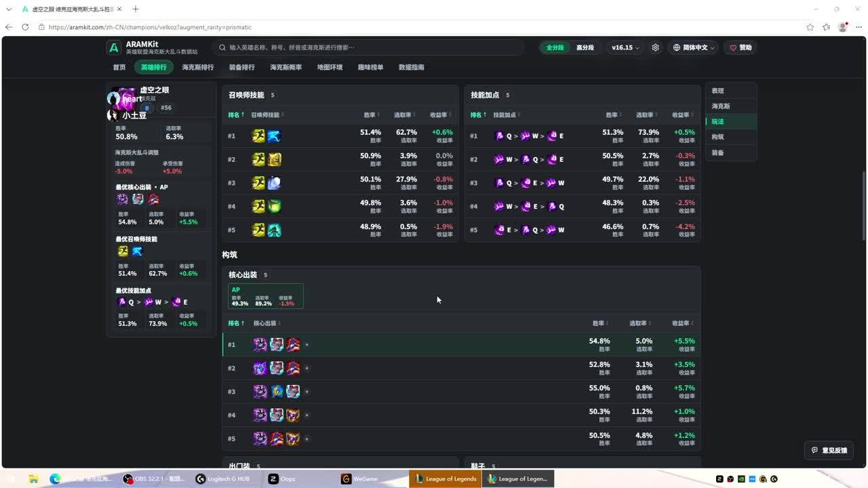Viewport: 868px width, 488px height.
Task: Open the 海克斯概率 nav tab
Action: point(286,67)
